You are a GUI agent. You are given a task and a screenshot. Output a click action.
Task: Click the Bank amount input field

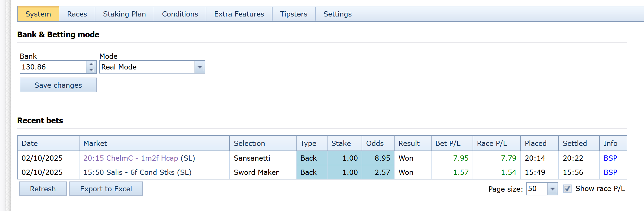[53, 67]
